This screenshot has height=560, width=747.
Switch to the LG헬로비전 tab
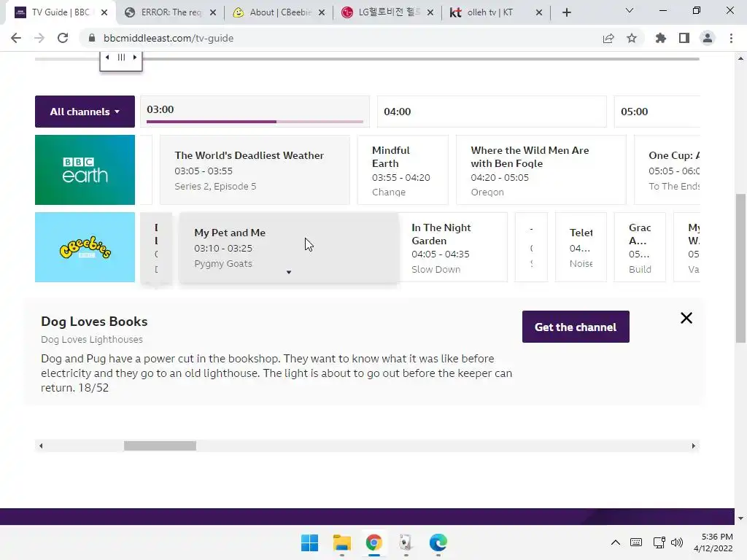tap(387, 12)
